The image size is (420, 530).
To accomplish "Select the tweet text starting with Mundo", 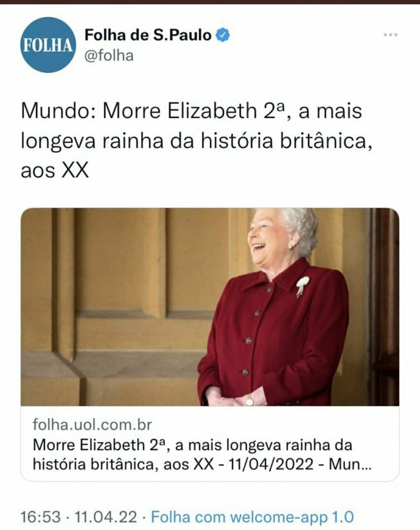I will [x=197, y=140].
